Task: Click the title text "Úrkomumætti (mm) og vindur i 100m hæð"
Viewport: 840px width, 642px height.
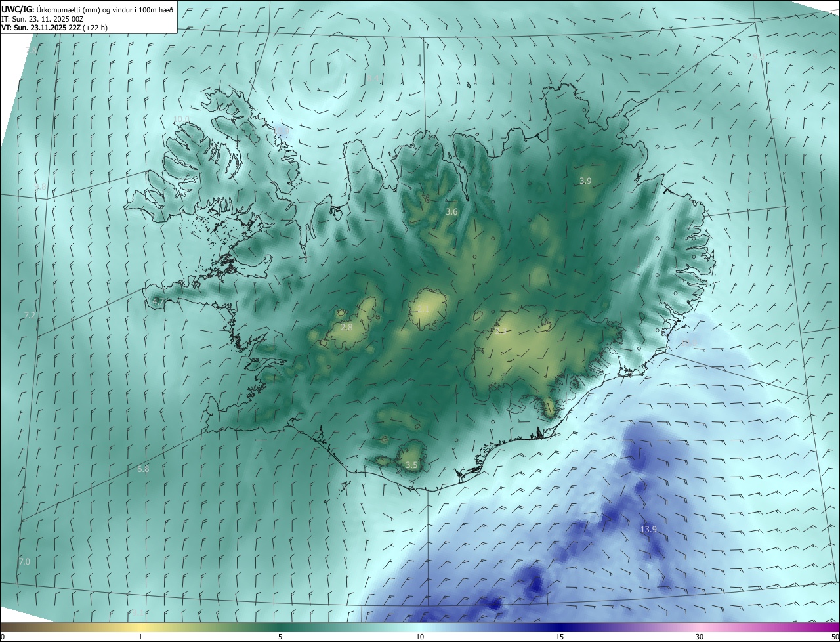Action: [x=104, y=9]
